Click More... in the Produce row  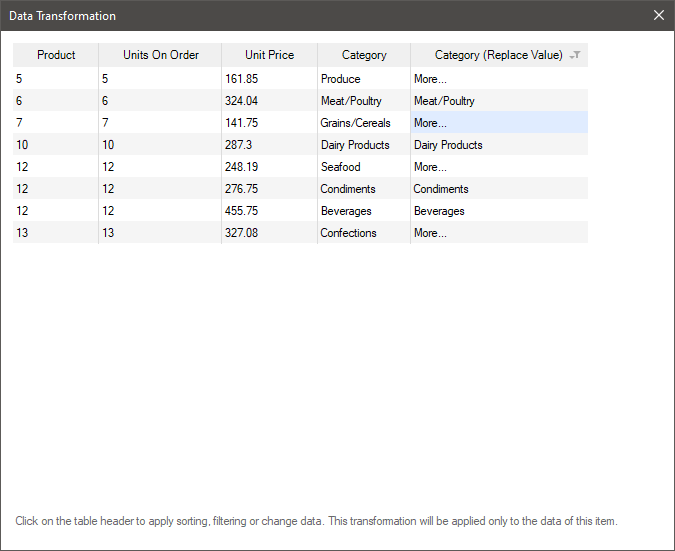pyautogui.click(x=430, y=79)
